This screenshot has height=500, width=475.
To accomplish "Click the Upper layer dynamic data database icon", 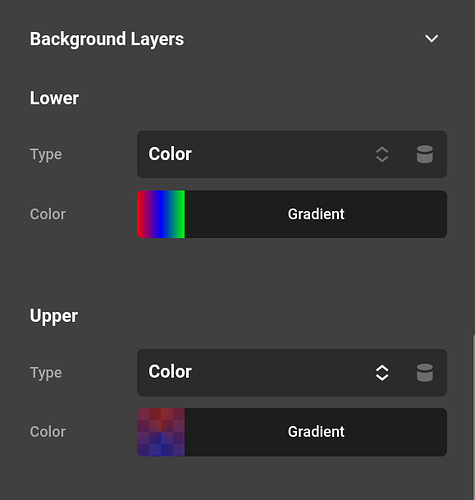I will click(x=425, y=373).
